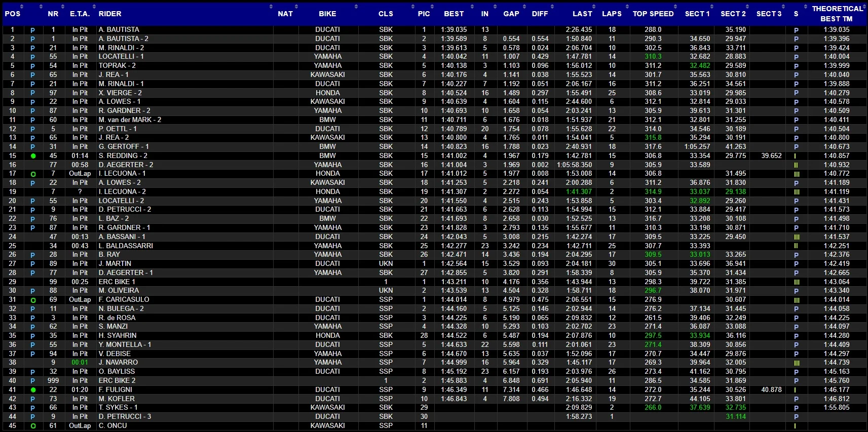
Task: Click S column status bar in S. REDDING - 2 row
Action: tap(795, 156)
